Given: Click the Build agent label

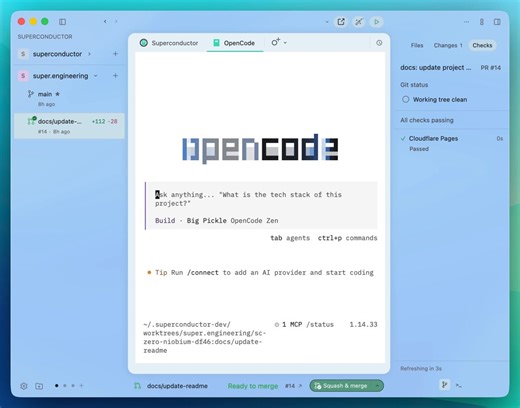Looking at the screenshot, I should pos(165,221).
